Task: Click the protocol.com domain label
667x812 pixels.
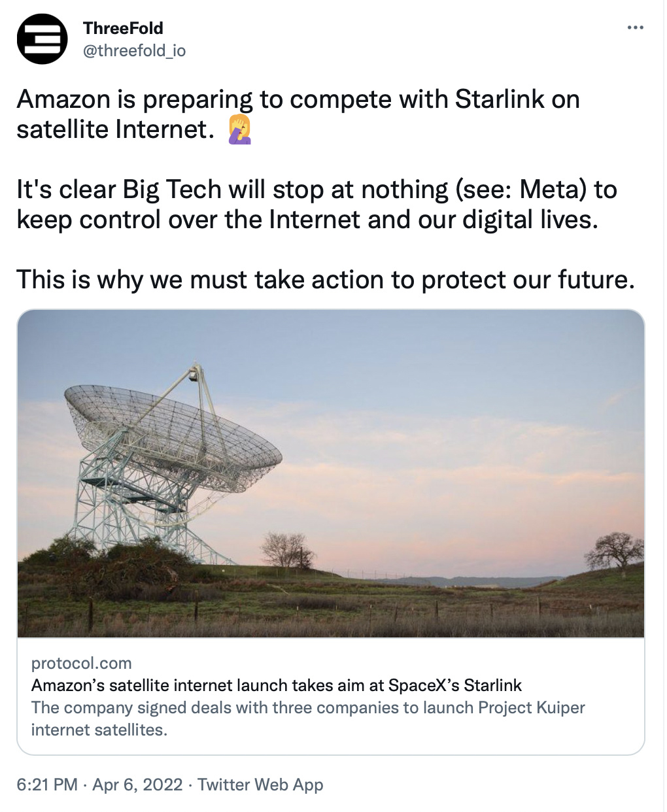Action: tap(82, 663)
